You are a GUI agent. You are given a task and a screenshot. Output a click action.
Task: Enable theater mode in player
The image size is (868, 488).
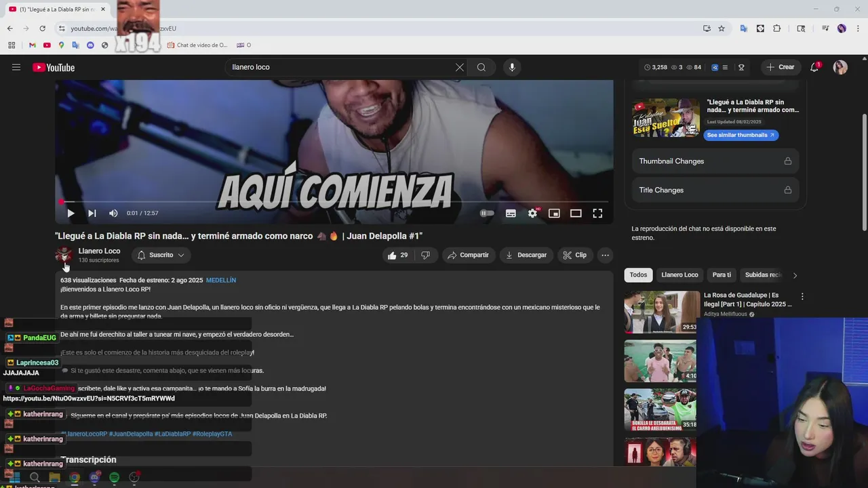[576, 213]
